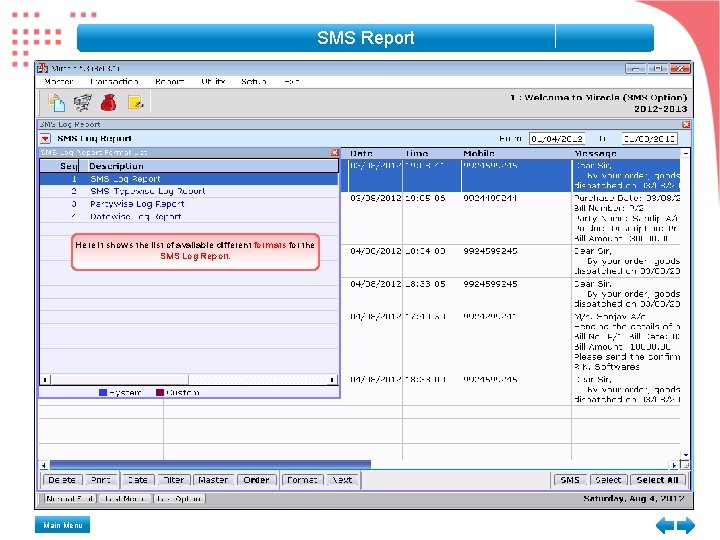720x540 pixels.
Task: Click the shopping cart toolbar icon
Action: tap(83, 102)
